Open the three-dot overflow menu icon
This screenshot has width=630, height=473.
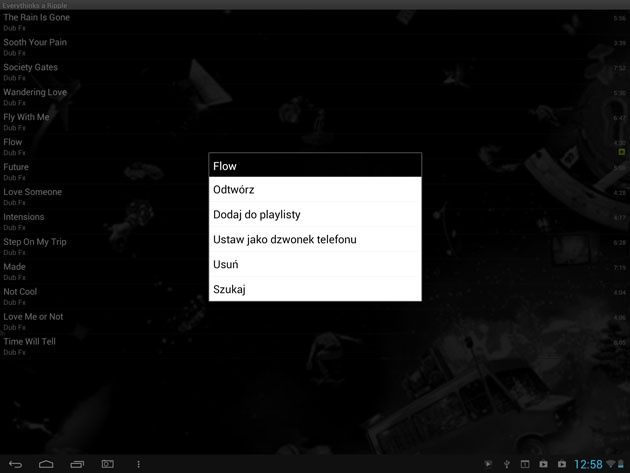point(138,465)
